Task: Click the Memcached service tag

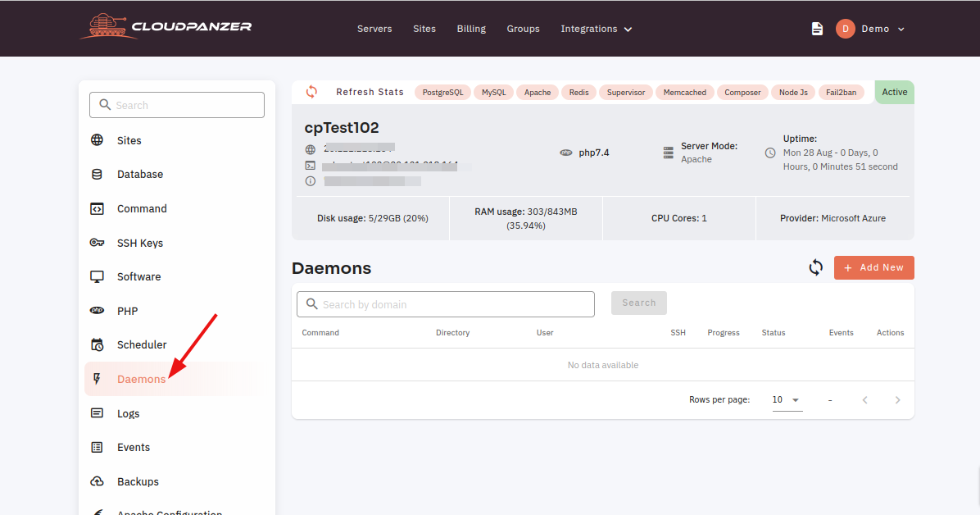Action: [x=684, y=93]
